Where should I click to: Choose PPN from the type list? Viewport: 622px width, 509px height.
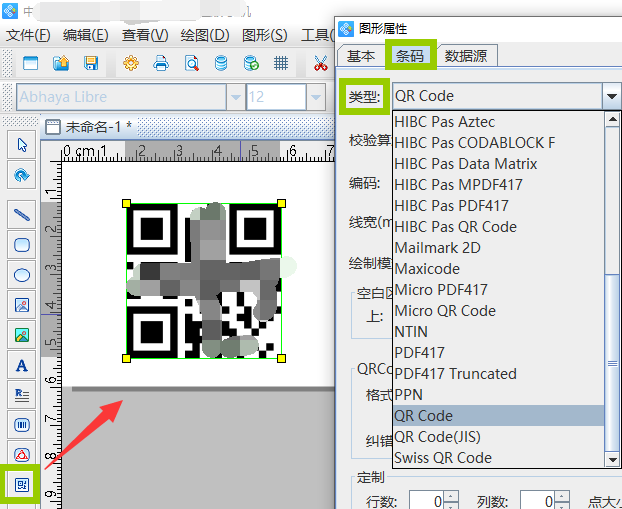click(x=499, y=395)
